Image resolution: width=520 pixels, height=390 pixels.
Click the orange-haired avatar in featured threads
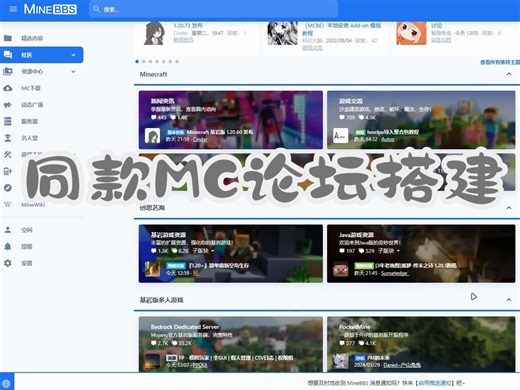[411, 33]
